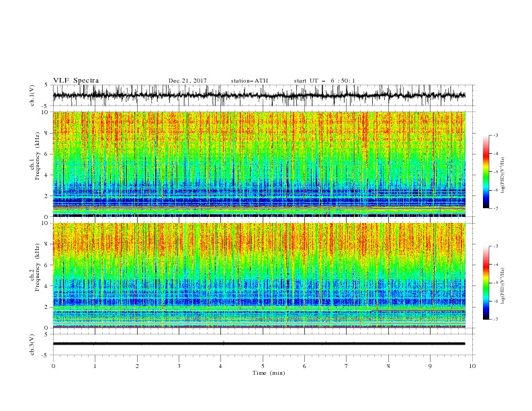Click the 'start UT = 6:50:1' text

(x=324, y=81)
